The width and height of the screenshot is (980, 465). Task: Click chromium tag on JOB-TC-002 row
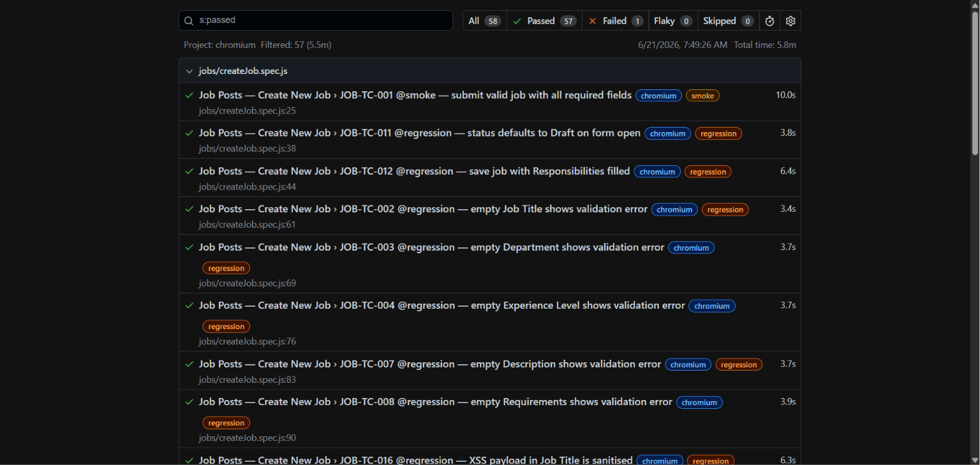pyautogui.click(x=674, y=209)
